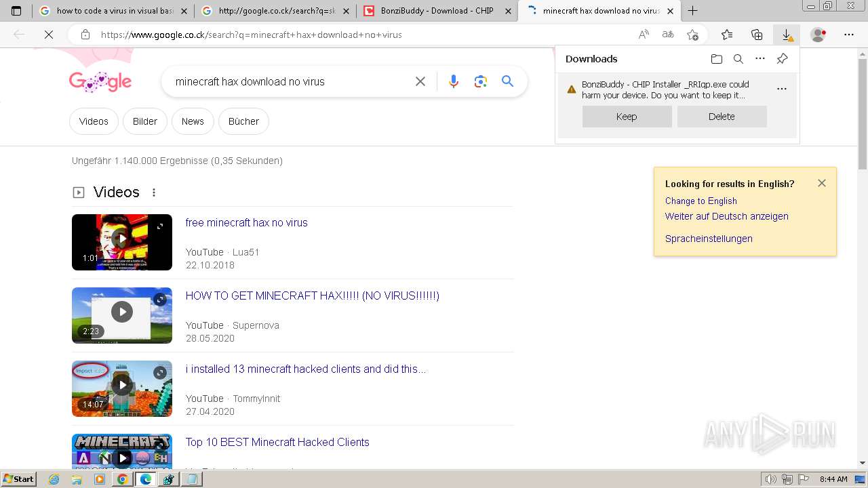Click the Read aloud icon in address bar
Viewport: 868px width, 488px height.
[x=644, y=35]
